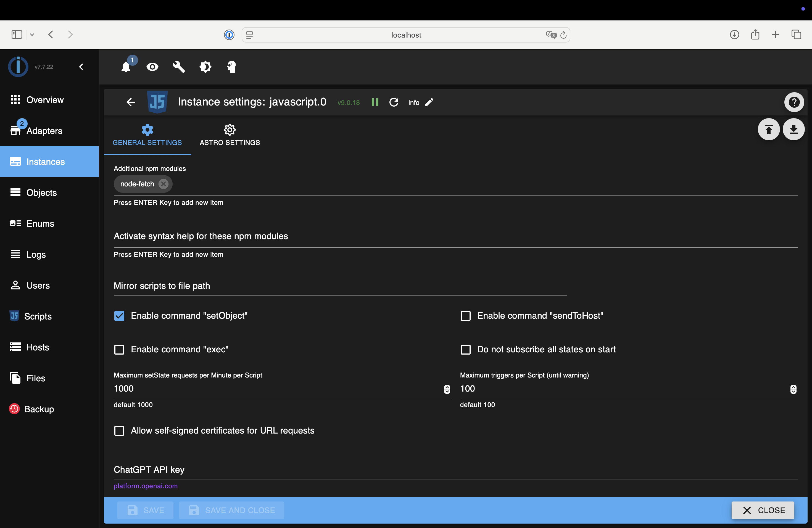812x528 pixels.
Task: Open the help question mark button
Action: pyautogui.click(x=794, y=102)
